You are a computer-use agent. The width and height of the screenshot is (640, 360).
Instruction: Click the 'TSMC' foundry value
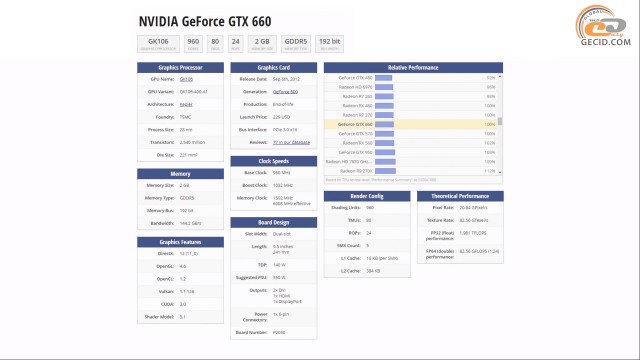click(x=185, y=117)
